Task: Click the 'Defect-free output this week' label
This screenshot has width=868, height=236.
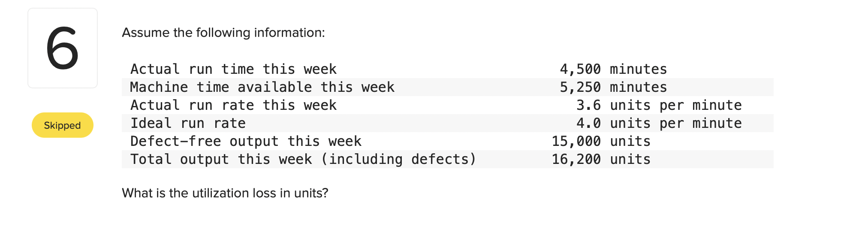Action: [246, 141]
